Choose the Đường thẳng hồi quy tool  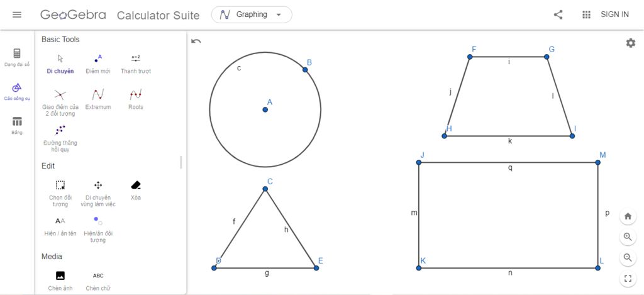pyautogui.click(x=60, y=135)
